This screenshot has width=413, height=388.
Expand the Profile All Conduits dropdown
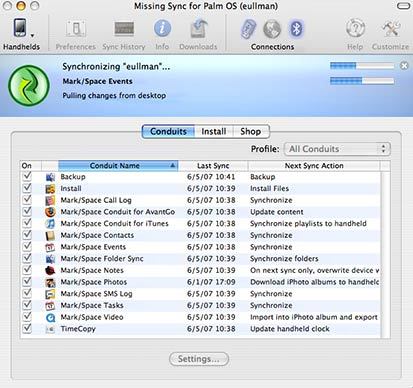(x=337, y=149)
